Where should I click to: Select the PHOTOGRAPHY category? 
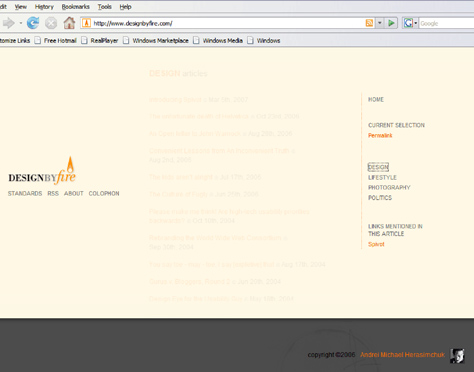(x=389, y=187)
